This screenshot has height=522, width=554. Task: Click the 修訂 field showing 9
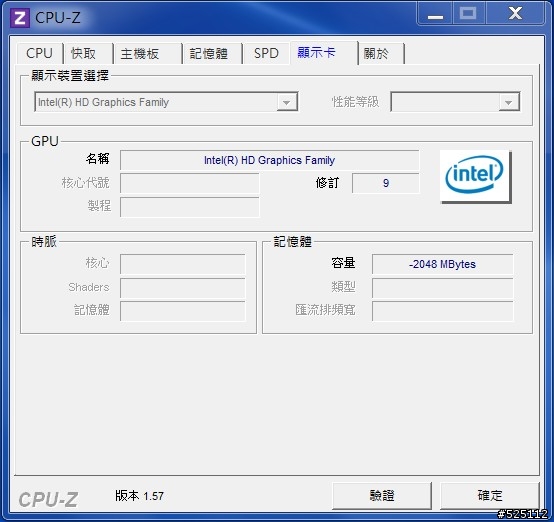pos(386,183)
